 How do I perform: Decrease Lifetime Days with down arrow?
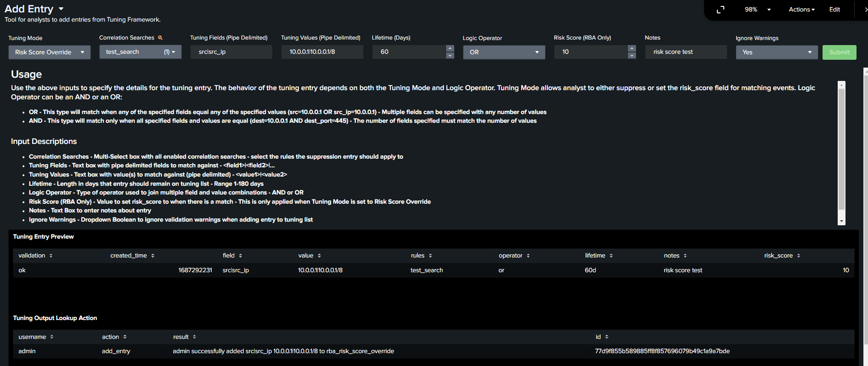[x=450, y=56]
